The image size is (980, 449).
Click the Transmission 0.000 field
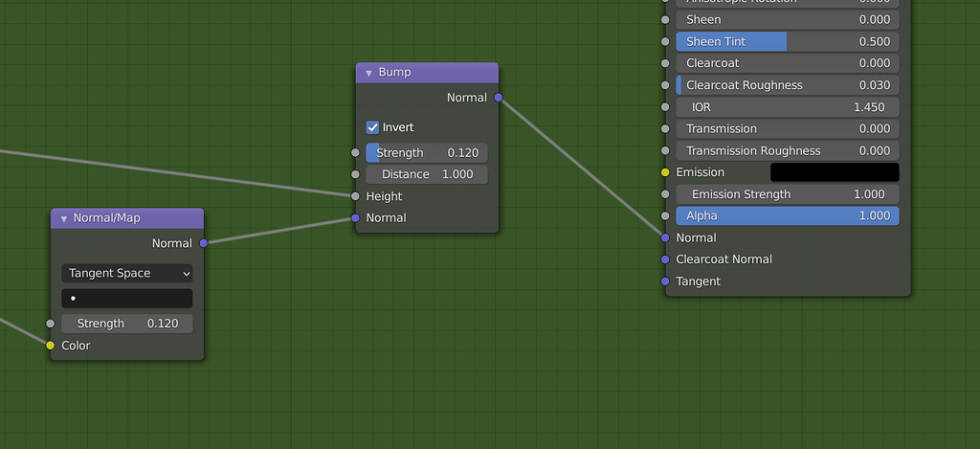788,129
